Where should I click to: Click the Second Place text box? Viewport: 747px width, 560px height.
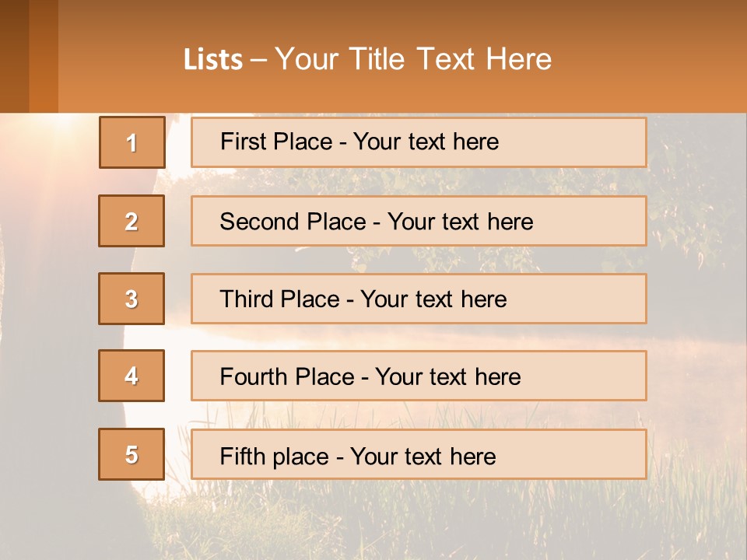point(419,221)
